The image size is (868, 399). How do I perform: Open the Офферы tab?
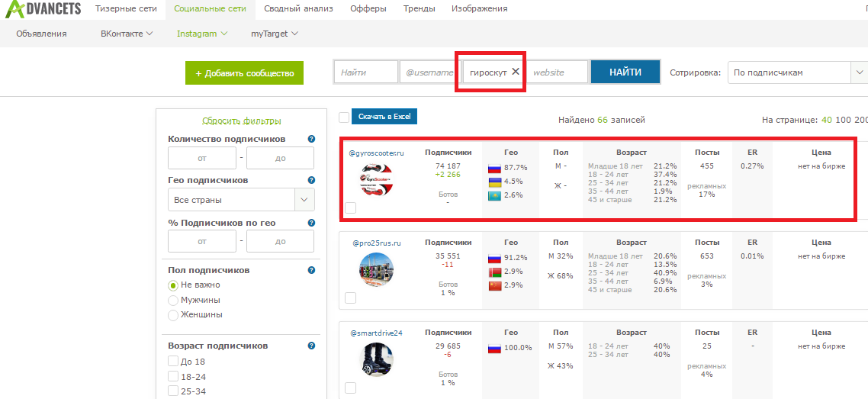tap(368, 9)
